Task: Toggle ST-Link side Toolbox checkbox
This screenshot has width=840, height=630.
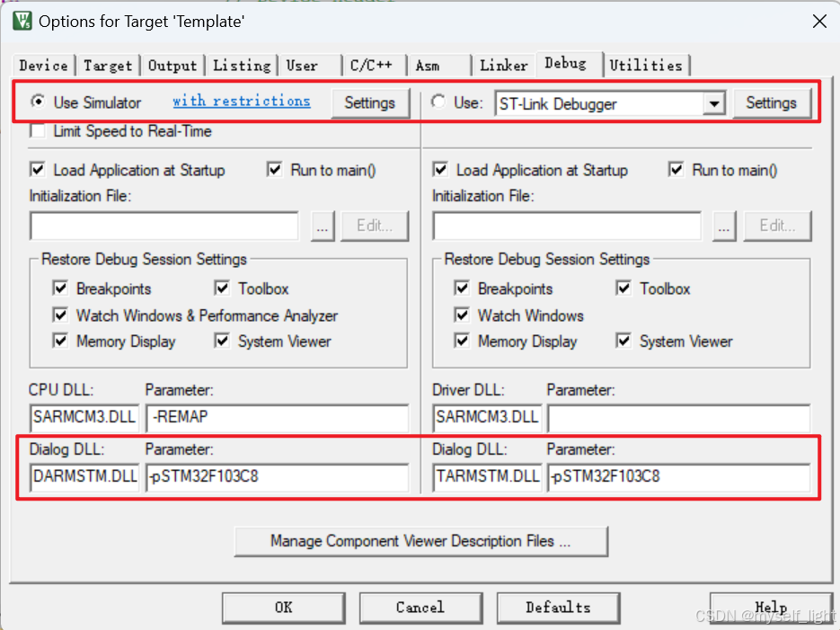Action: click(623, 288)
